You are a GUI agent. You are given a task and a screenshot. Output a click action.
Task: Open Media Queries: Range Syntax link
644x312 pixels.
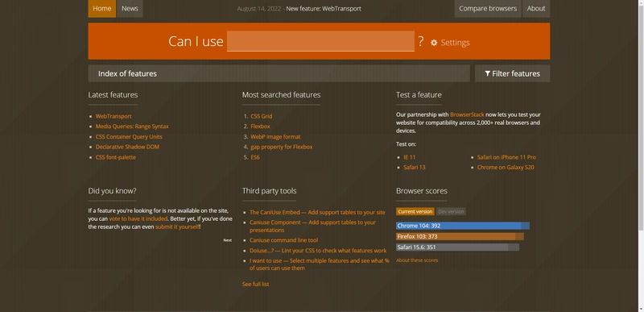tap(132, 127)
